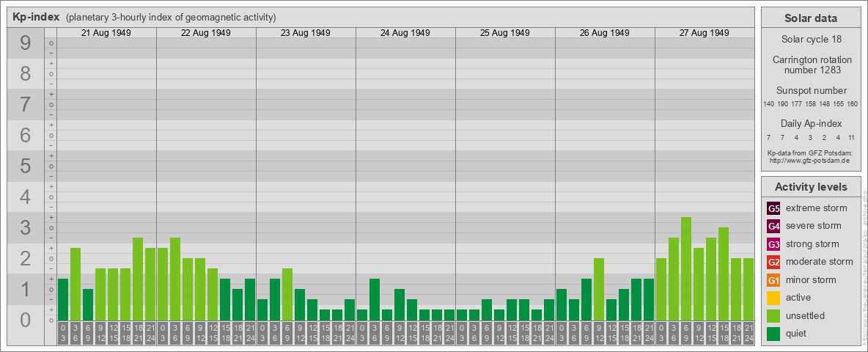Click the G5 extreme storm badge
This screenshot has height=352, width=868.
[x=773, y=208]
